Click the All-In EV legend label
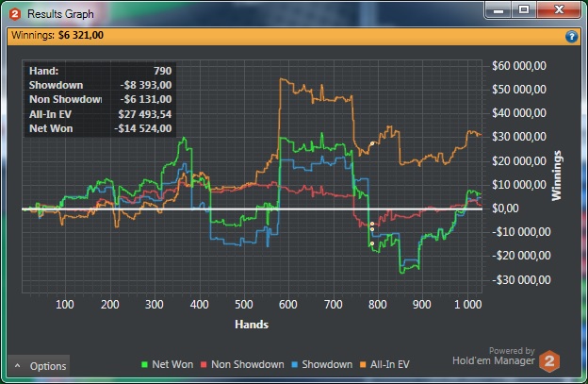 coord(390,364)
